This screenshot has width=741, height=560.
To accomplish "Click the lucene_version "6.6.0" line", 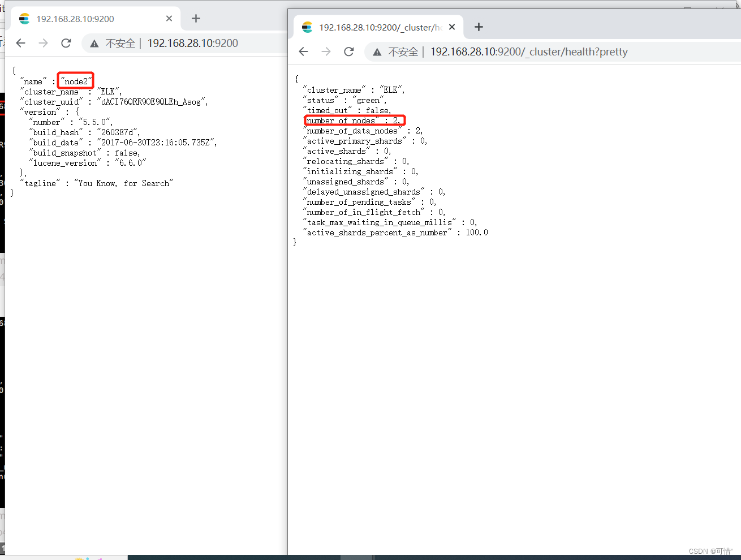I will point(88,163).
